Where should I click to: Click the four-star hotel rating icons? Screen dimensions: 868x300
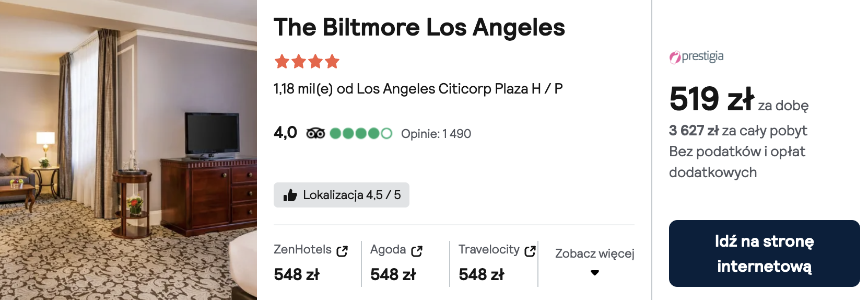(307, 62)
